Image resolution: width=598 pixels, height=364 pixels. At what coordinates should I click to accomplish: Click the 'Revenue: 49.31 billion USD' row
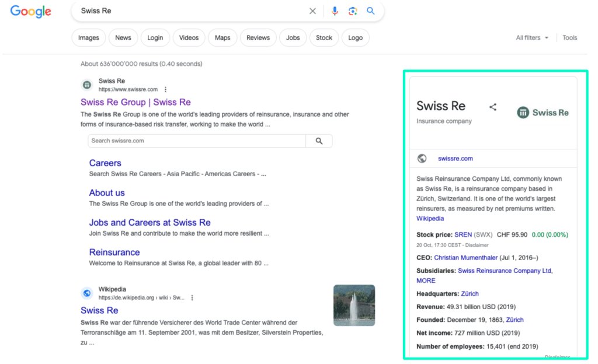pyautogui.click(x=466, y=307)
